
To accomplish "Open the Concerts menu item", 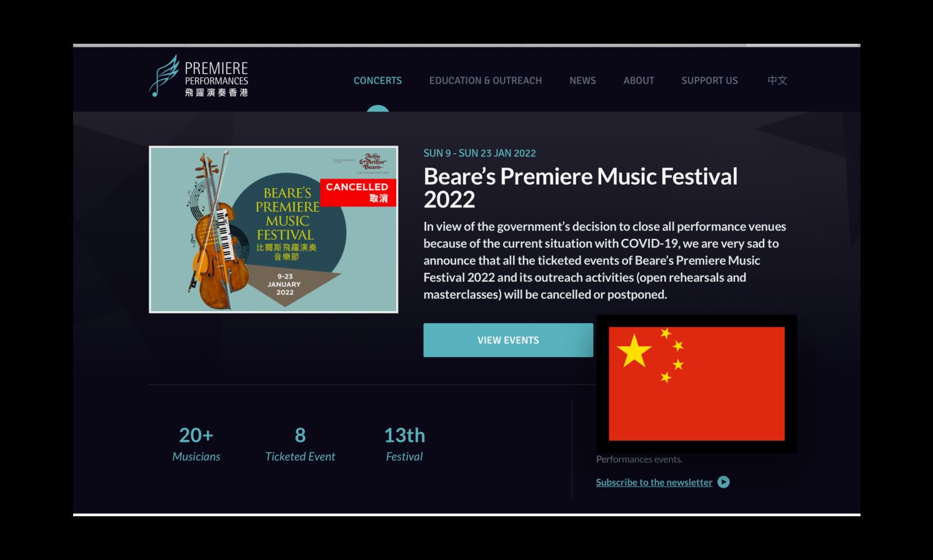I will click(377, 81).
